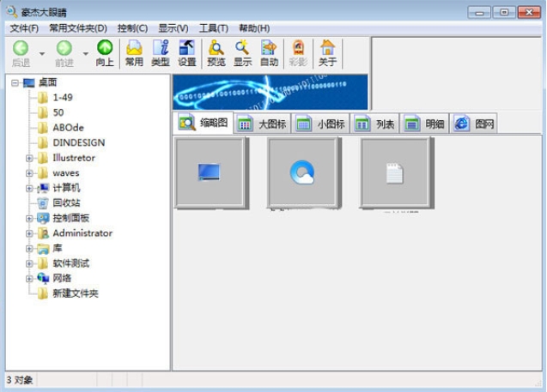
Task: Select the 桌面 desktop tree item
Action: click(x=47, y=82)
